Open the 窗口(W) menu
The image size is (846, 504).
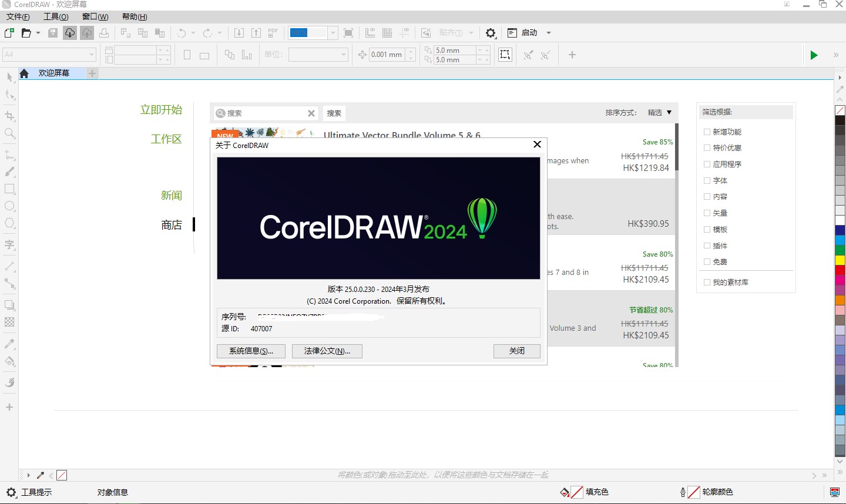(95, 16)
